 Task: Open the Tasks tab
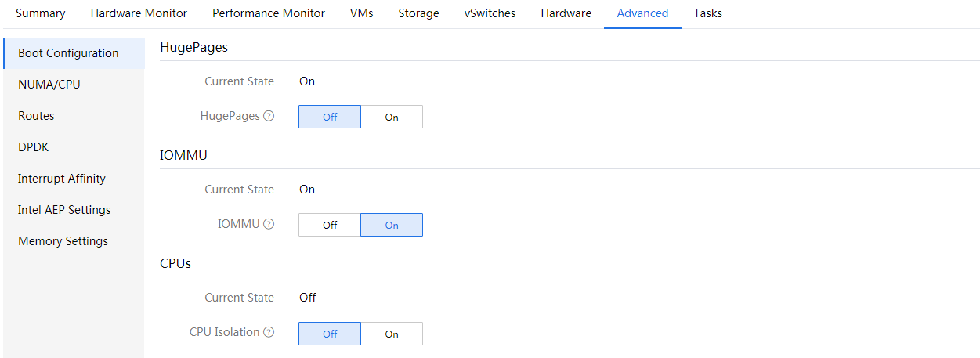tap(707, 13)
